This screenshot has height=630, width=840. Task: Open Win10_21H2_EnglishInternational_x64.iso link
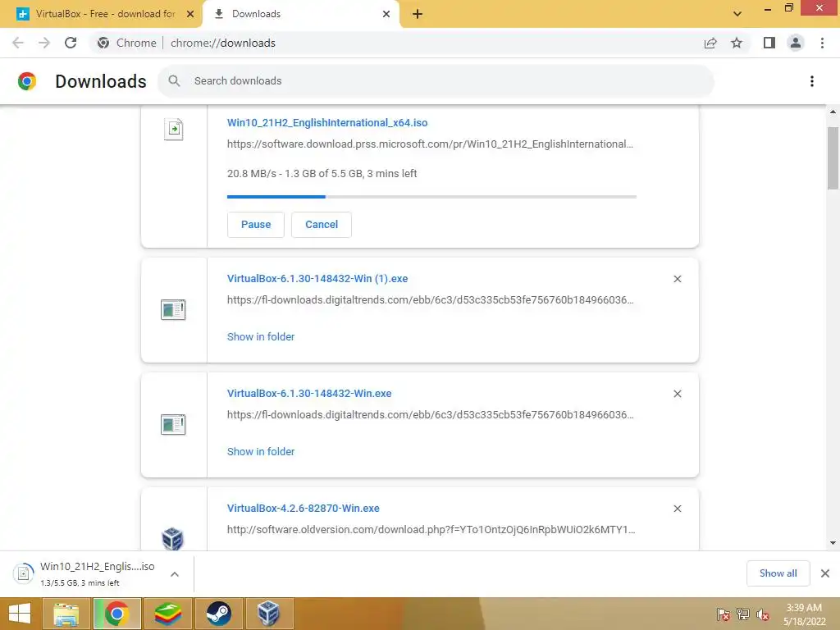327,123
